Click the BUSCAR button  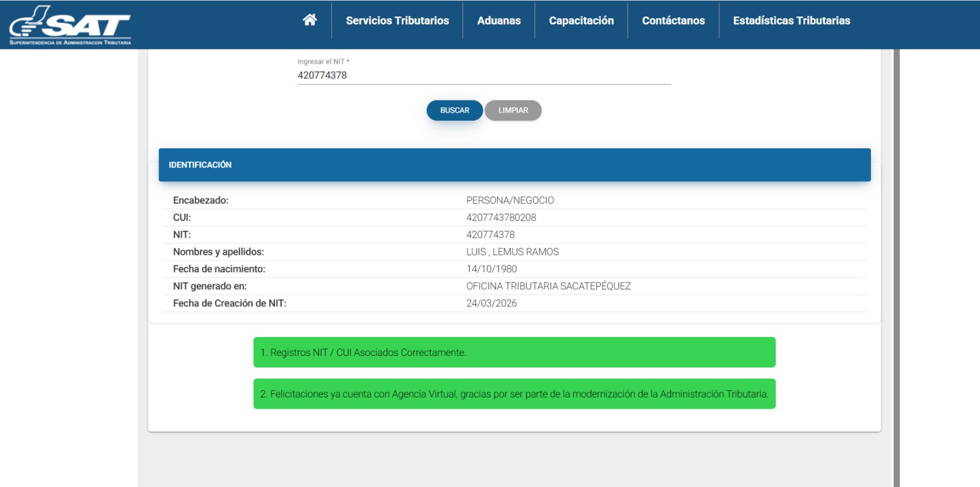point(454,110)
